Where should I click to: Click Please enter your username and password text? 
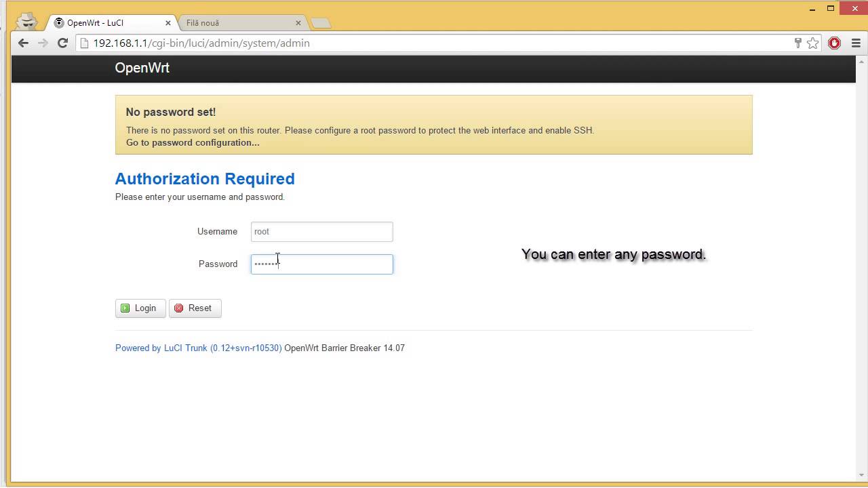200,197
